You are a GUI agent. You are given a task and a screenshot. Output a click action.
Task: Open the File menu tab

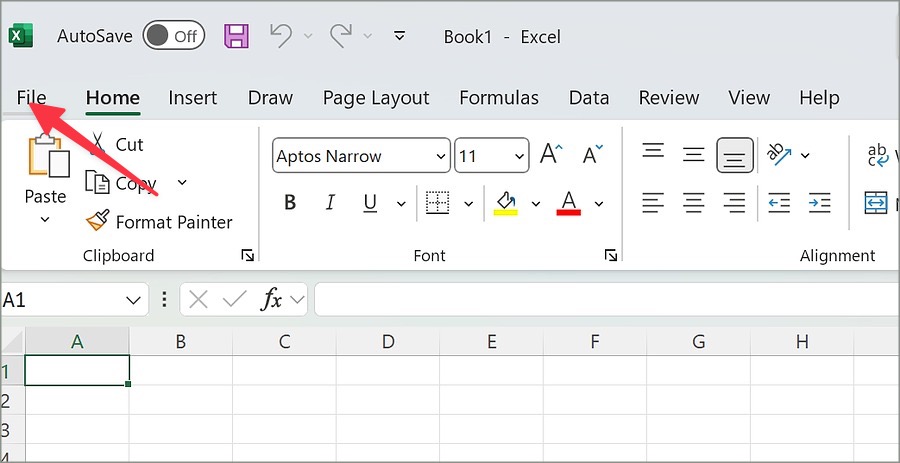click(31, 98)
